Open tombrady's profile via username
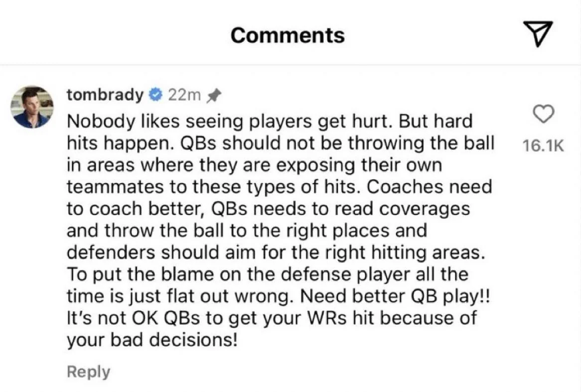This screenshot has height=392, width=581. coord(104,95)
